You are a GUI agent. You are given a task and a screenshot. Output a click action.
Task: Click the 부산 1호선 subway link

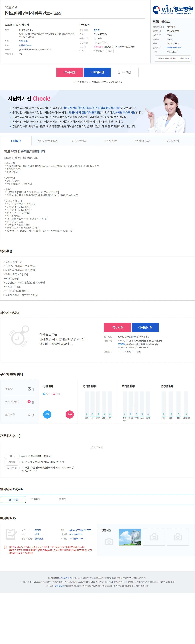pos(98,47)
